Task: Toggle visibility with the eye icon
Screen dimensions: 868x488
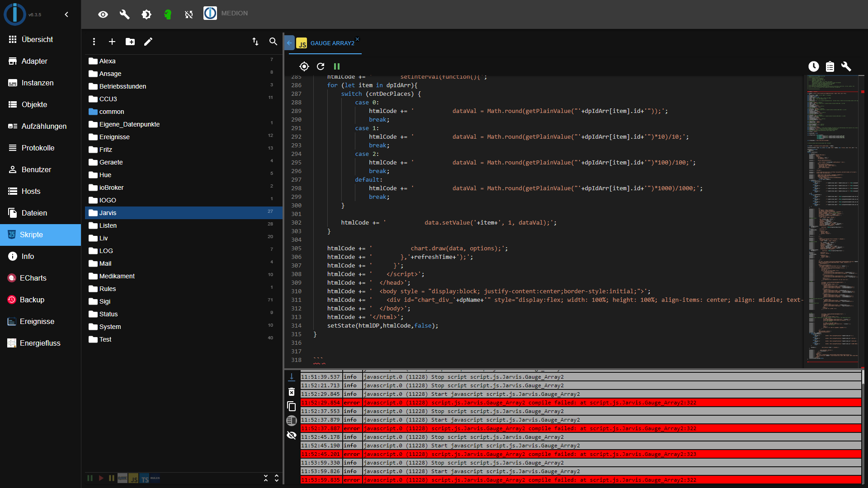Action: click(x=103, y=14)
